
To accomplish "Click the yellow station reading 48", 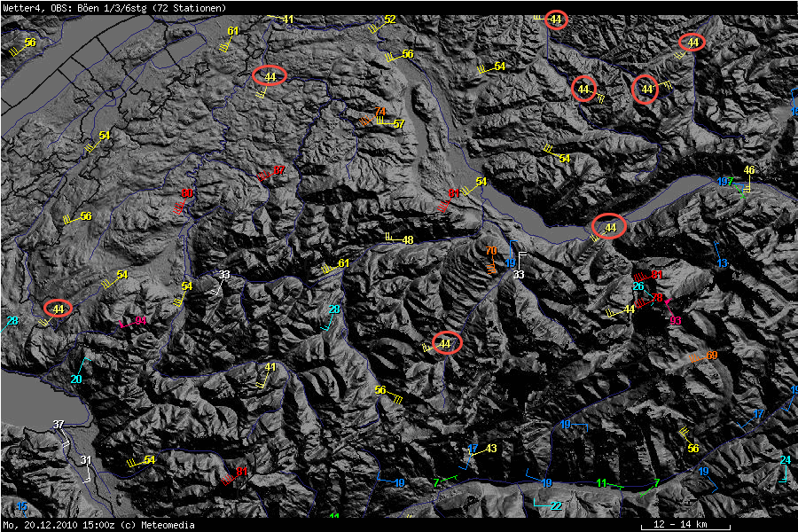I will [408, 239].
